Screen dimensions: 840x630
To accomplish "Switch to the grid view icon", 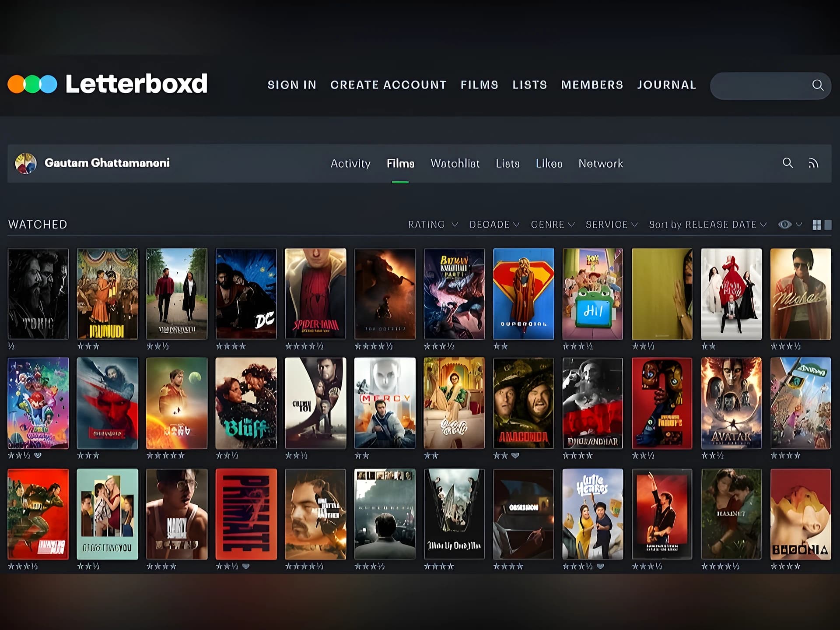I will click(x=816, y=225).
